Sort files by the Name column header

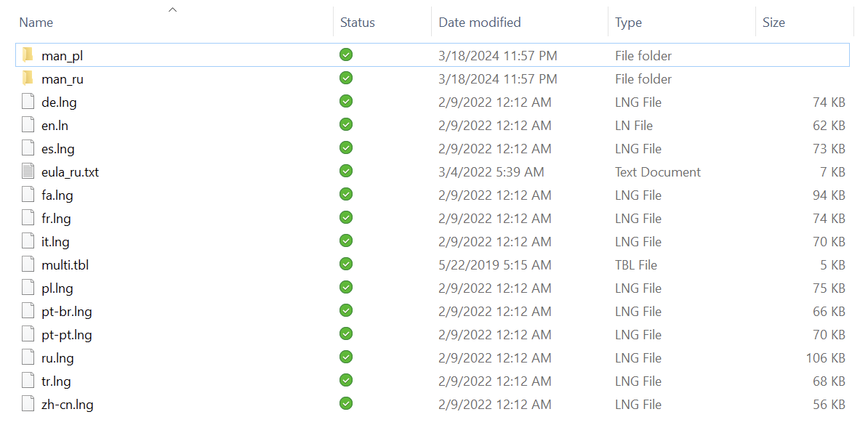click(36, 23)
